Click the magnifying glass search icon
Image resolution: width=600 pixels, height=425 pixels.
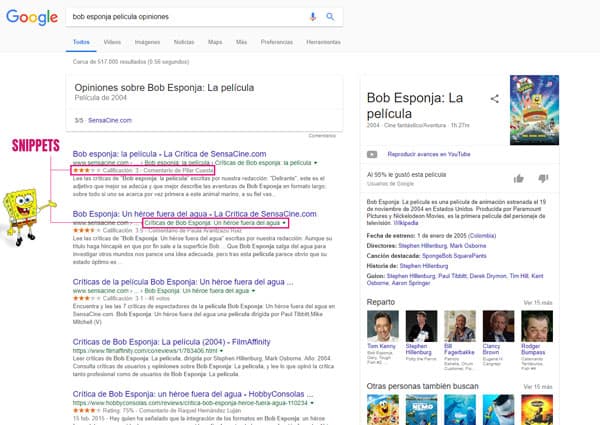330,16
